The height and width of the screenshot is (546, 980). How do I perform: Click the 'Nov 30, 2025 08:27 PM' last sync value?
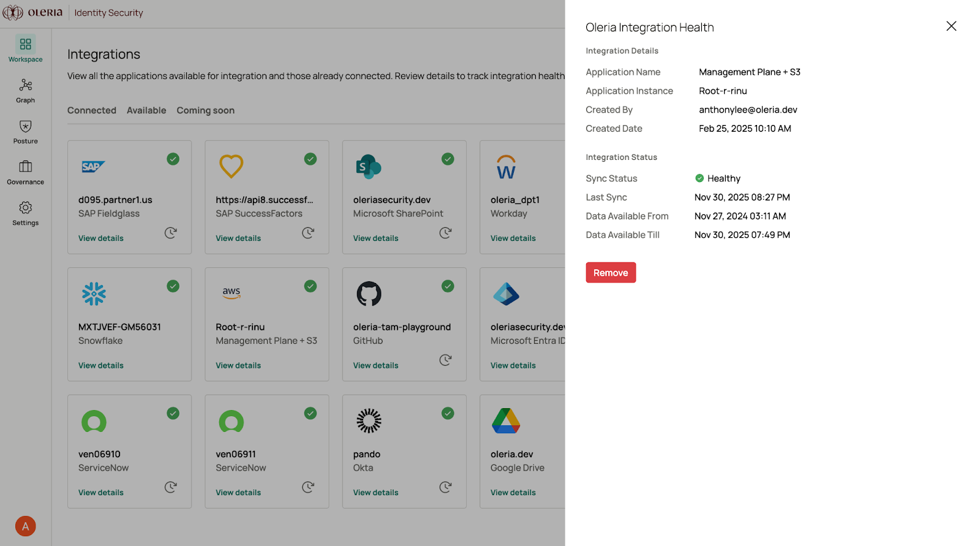click(x=742, y=197)
